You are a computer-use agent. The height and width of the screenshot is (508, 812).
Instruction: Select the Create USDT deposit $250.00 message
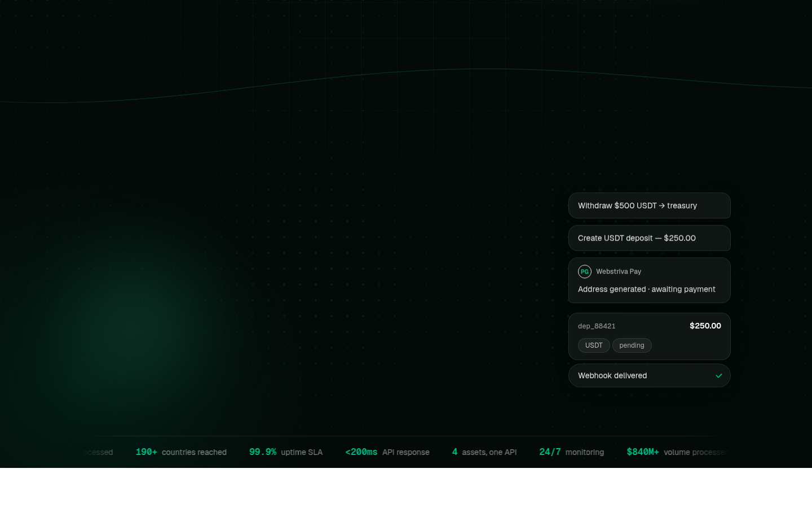click(649, 238)
